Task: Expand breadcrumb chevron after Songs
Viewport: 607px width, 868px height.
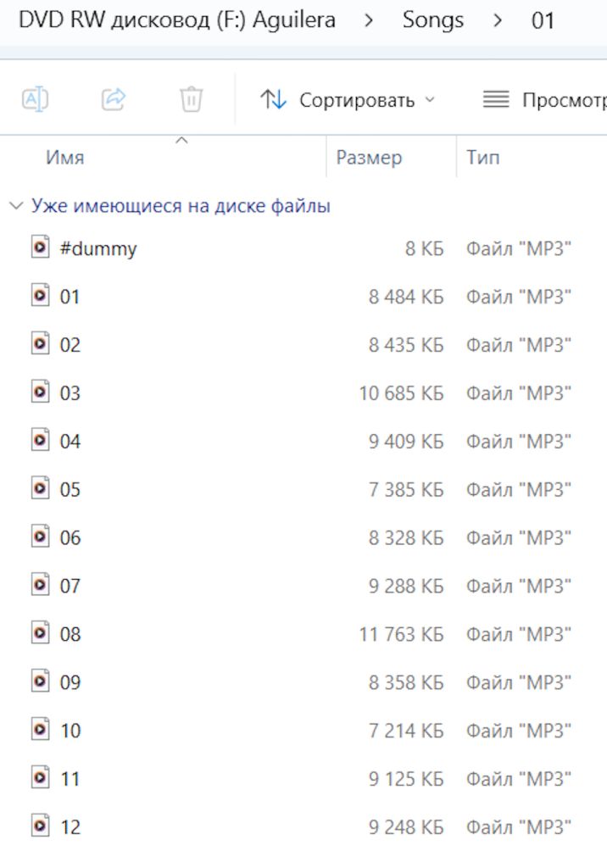Action: 498,20
